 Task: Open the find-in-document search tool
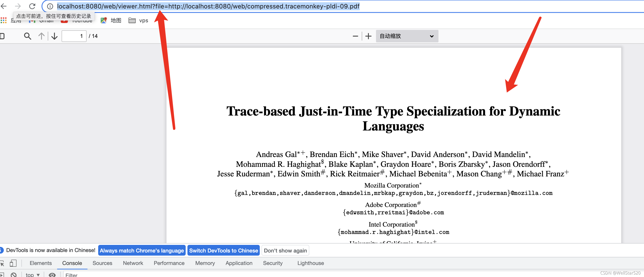coord(27,36)
